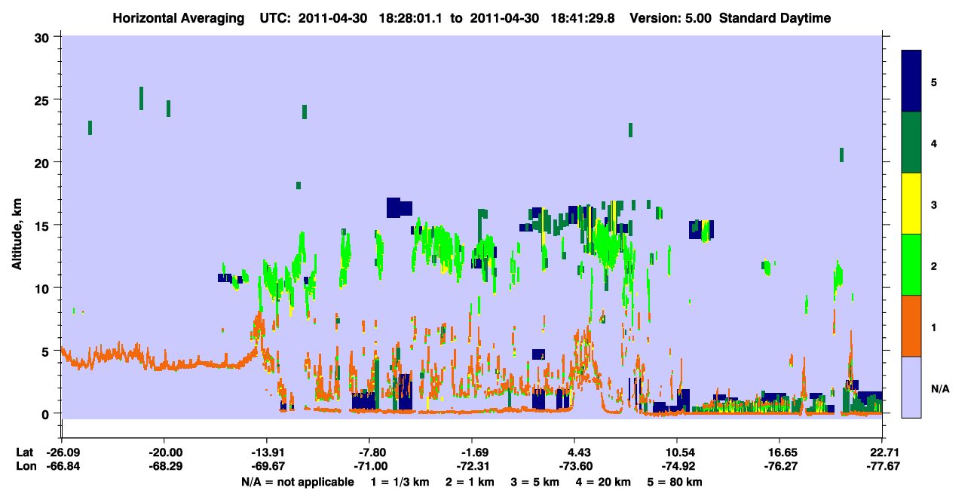Click the yellow level 3 color swatch

[x=911, y=204]
